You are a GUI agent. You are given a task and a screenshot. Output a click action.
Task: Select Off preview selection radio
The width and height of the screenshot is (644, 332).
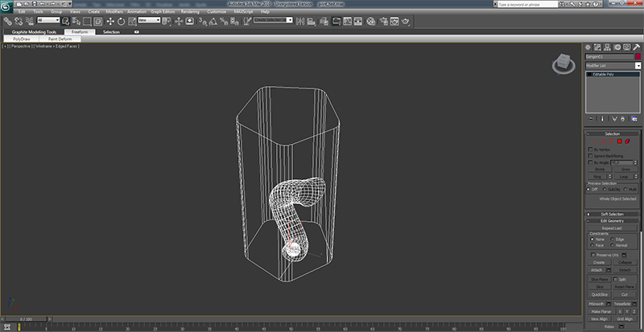coord(589,190)
